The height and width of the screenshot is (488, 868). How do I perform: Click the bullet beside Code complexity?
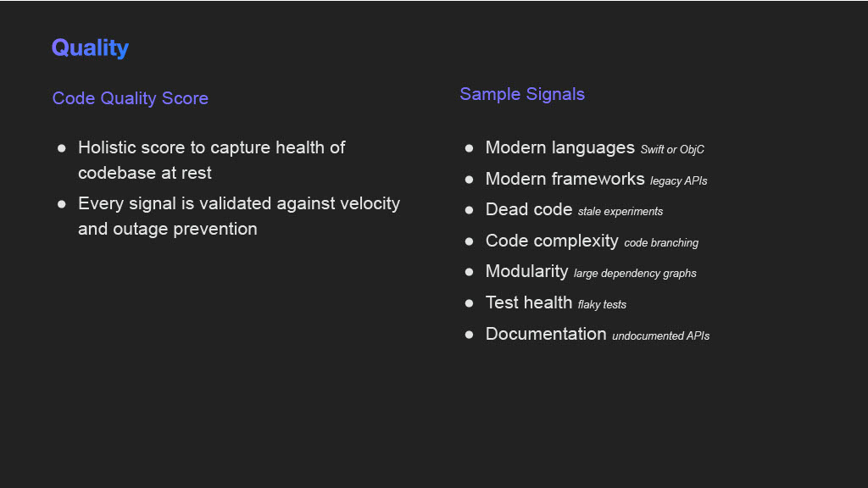[469, 241]
